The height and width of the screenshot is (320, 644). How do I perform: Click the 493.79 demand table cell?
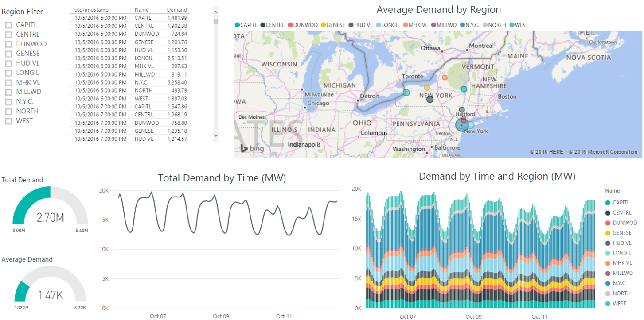(x=179, y=90)
